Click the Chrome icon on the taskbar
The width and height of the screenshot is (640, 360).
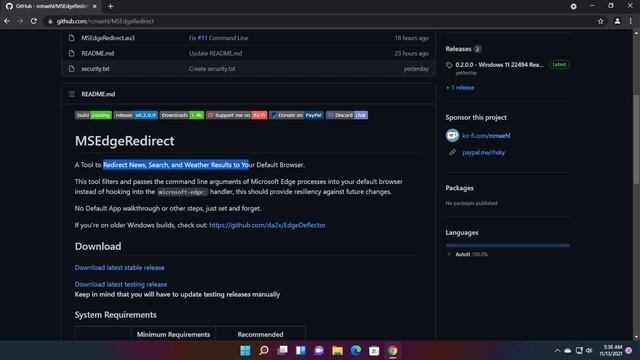pos(392,351)
